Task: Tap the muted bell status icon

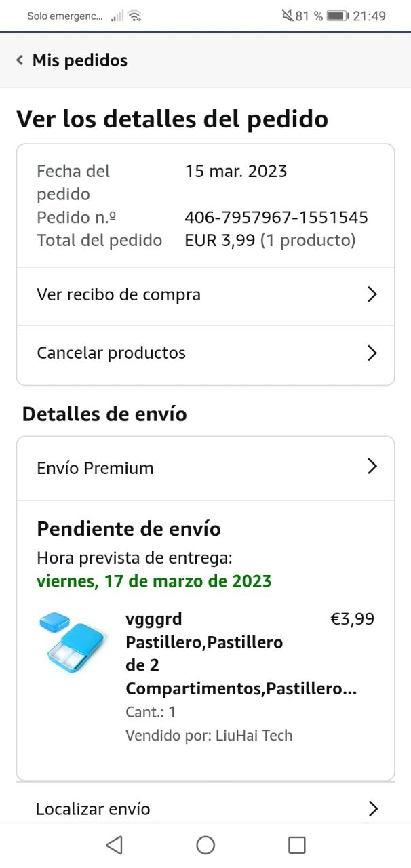Action: pos(287,16)
